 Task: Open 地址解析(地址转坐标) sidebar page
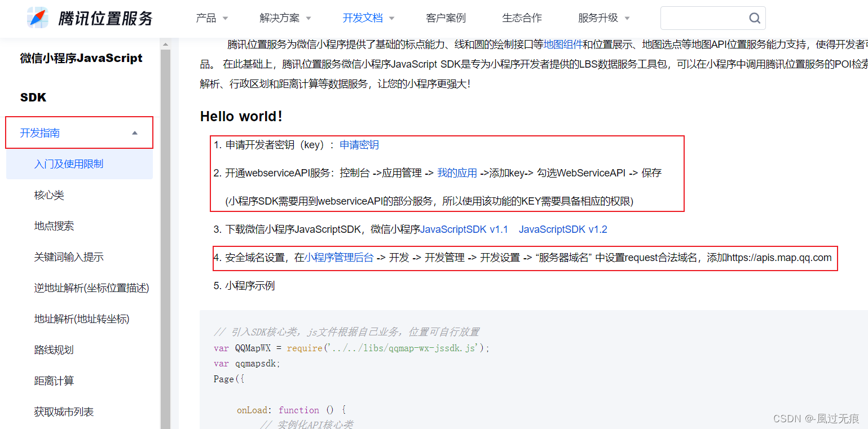[x=82, y=319]
